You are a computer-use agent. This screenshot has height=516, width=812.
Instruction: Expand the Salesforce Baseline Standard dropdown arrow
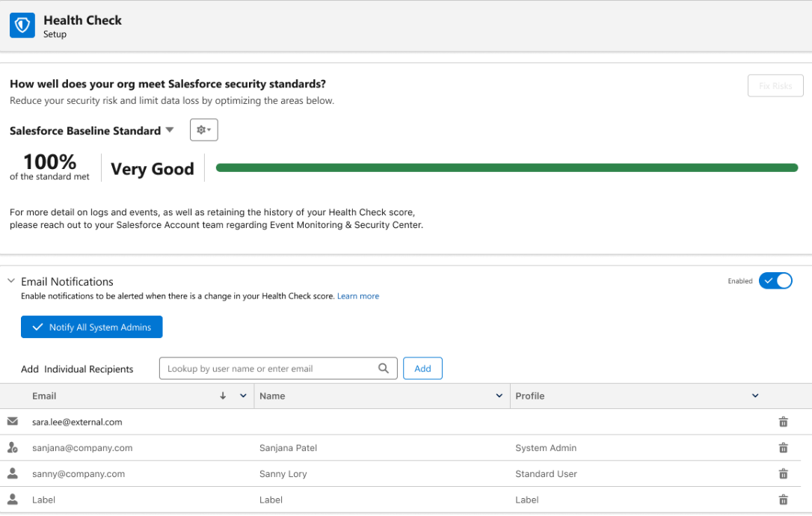tap(169, 130)
